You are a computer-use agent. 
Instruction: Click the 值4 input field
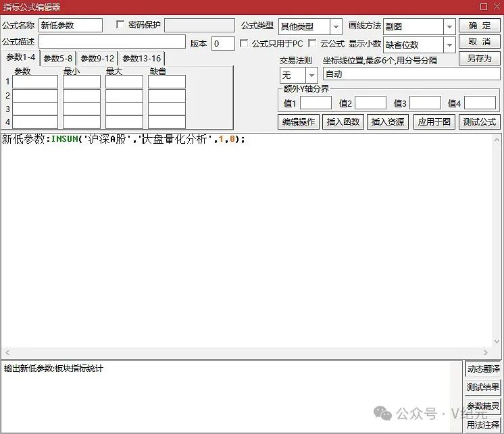480,103
